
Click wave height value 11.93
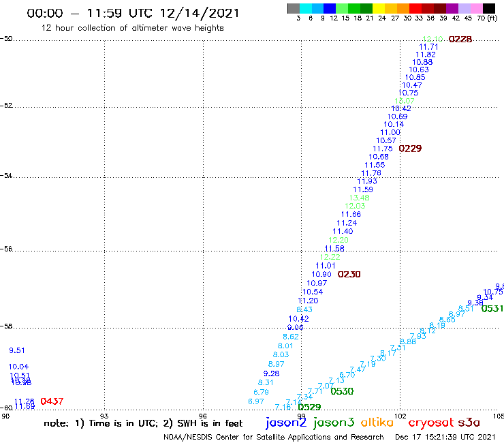[367, 181]
